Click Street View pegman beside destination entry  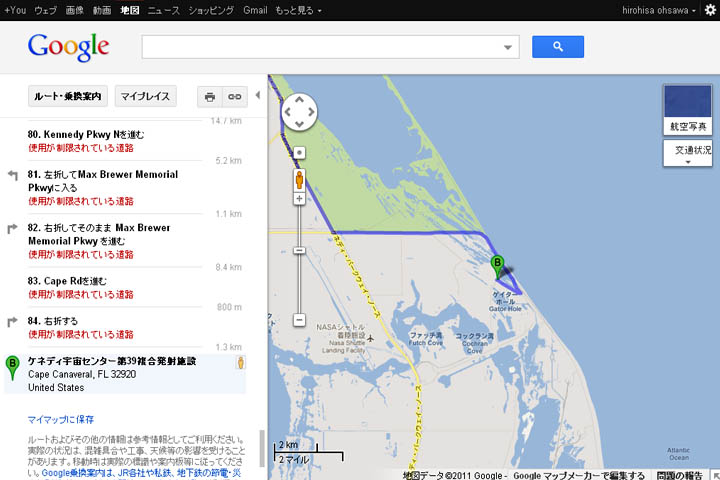tap(241, 362)
